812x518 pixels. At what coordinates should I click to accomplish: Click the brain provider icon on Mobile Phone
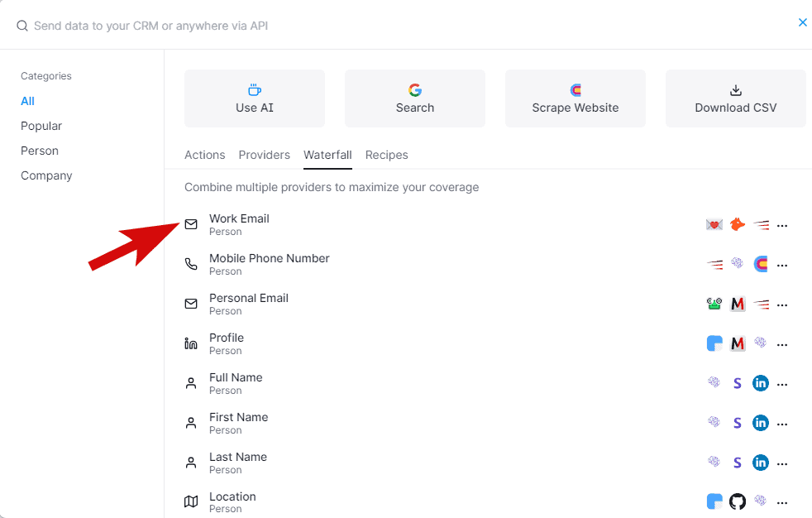(x=737, y=262)
